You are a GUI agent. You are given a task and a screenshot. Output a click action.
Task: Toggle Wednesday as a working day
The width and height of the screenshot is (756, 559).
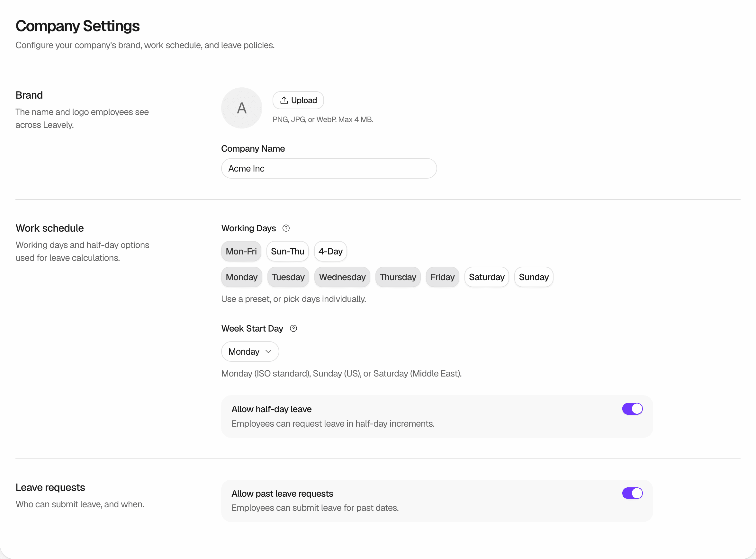point(342,277)
